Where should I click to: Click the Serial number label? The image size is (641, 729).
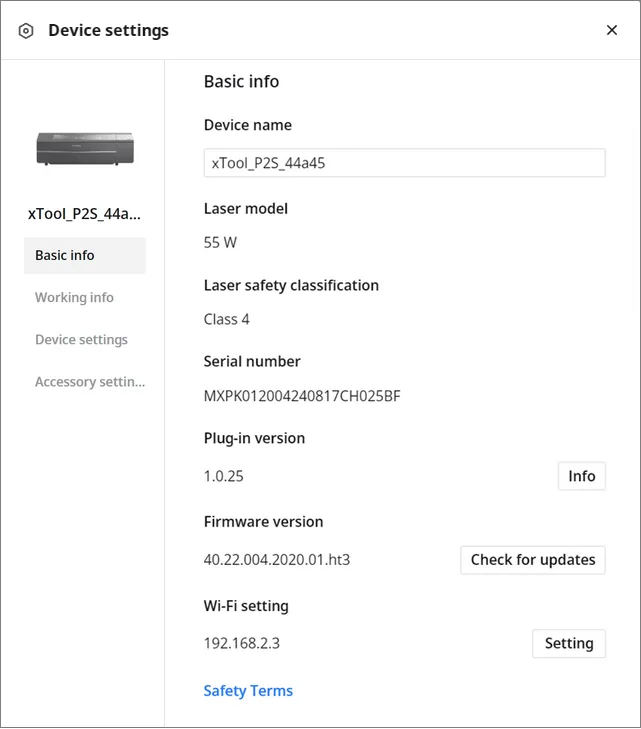[252, 362]
